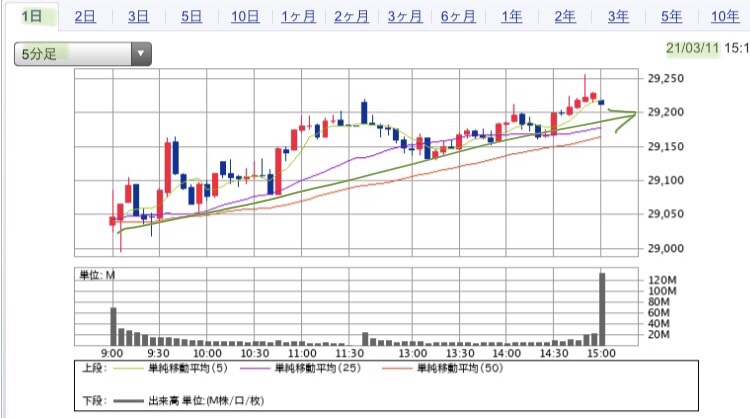Show the 1年 chart range

pyautogui.click(x=511, y=17)
